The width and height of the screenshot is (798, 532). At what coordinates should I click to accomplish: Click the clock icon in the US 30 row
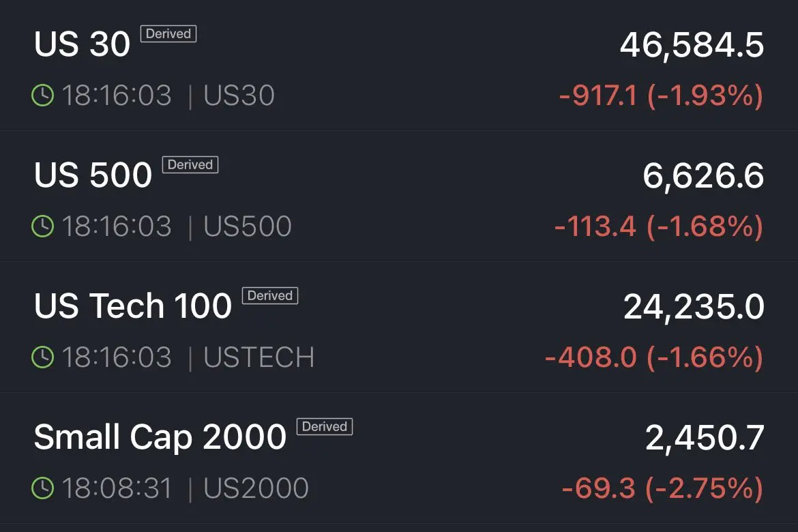tap(42, 95)
